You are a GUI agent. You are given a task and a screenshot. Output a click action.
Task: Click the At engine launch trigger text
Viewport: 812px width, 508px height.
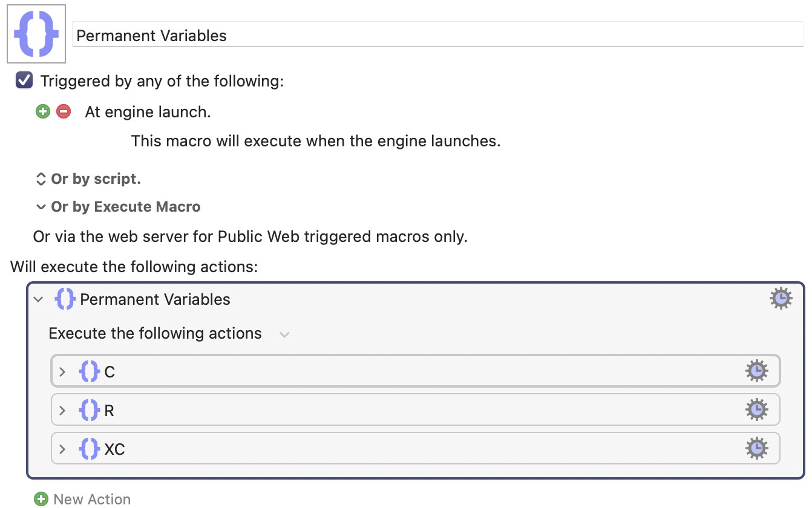(148, 112)
